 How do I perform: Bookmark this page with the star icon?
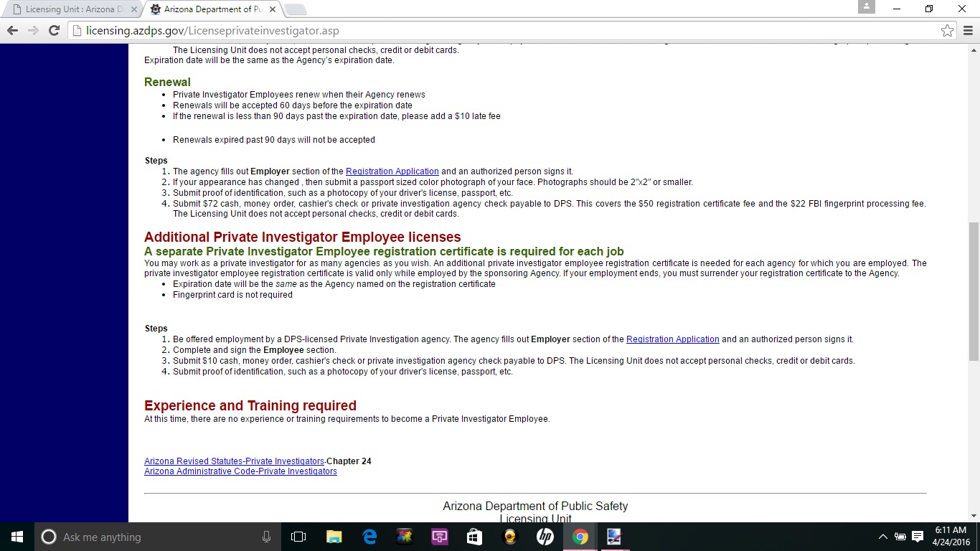(x=947, y=31)
